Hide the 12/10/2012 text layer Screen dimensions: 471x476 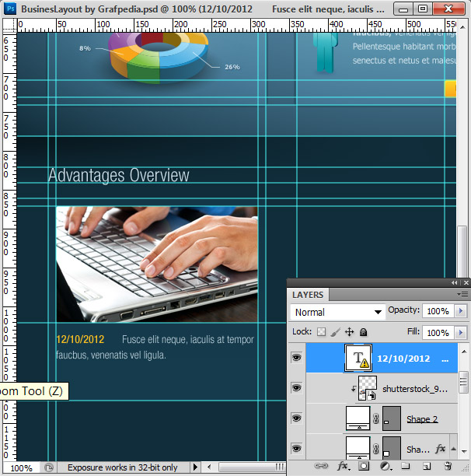pyautogui.click(x=296, y=358)
